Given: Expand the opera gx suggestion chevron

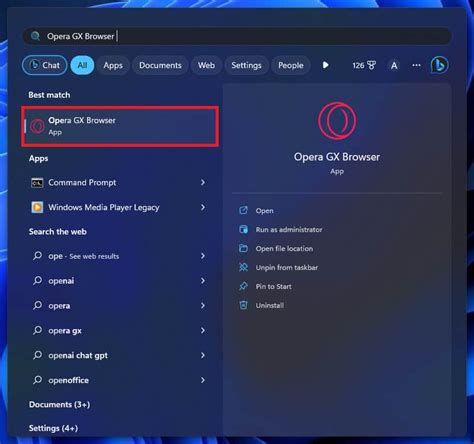Looking at the screenshot, I should tap(203, 330).
